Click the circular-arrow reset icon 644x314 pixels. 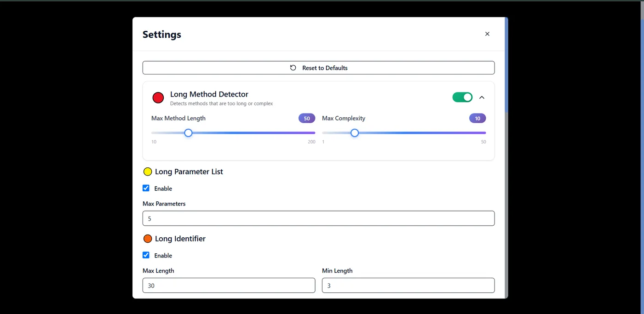(x=293, y=68)
